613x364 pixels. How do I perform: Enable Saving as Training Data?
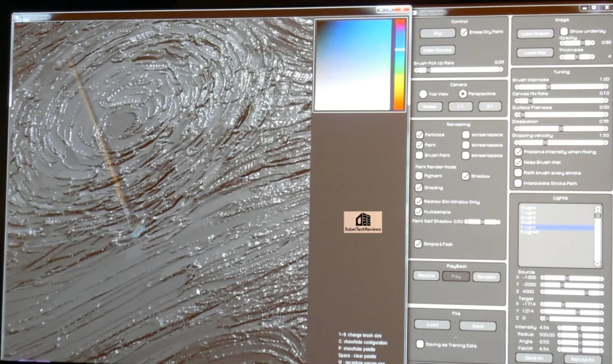[419, 344]
